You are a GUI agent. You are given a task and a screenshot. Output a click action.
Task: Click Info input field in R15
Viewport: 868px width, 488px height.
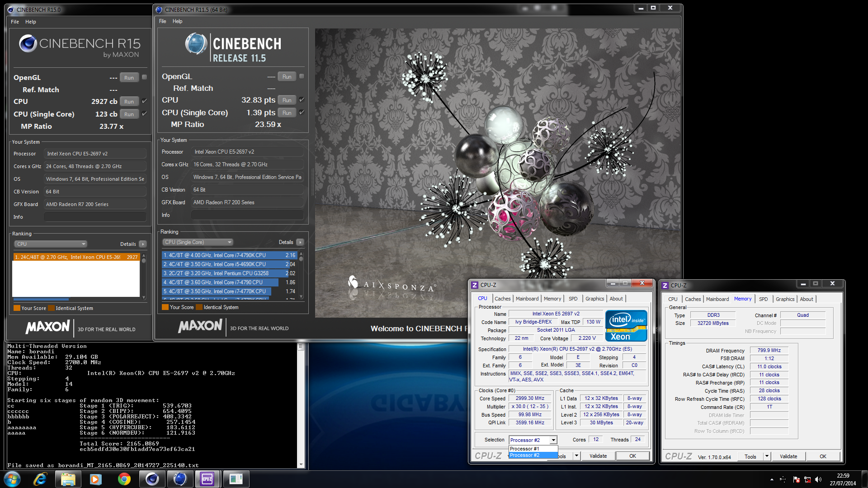pyautogui.click(x=95, y=217)
